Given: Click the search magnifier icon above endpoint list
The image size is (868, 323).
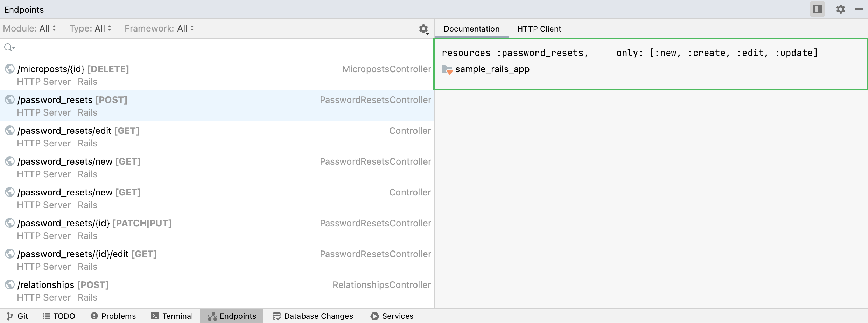Looking at the screenshot, I should tap(8, 48).
